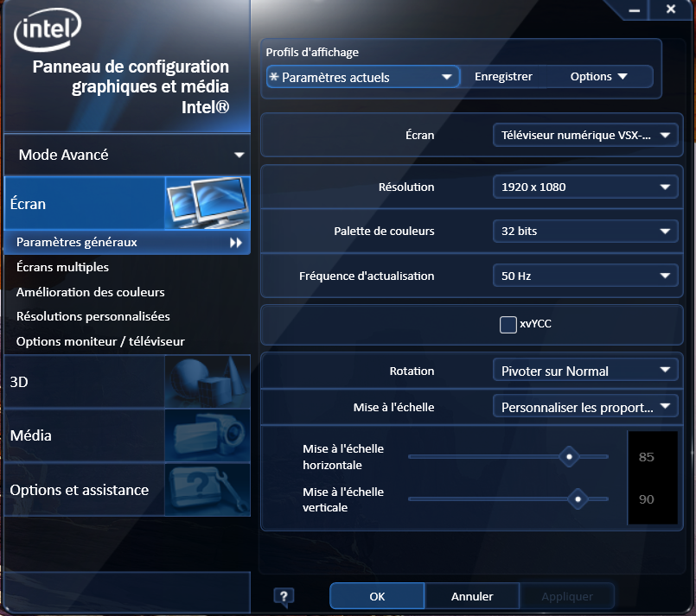Click the vertical scaling value 90
This screenshot has height=616, width=696.
647,500
